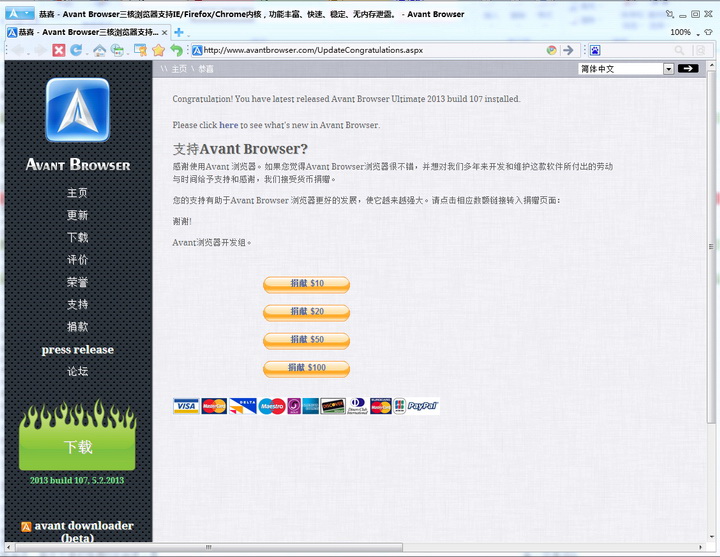Open 荣誉 in the sidebar menu
The height and width of the screenshot is (557, 720).
pyautogui.click(x=77, y=282)
